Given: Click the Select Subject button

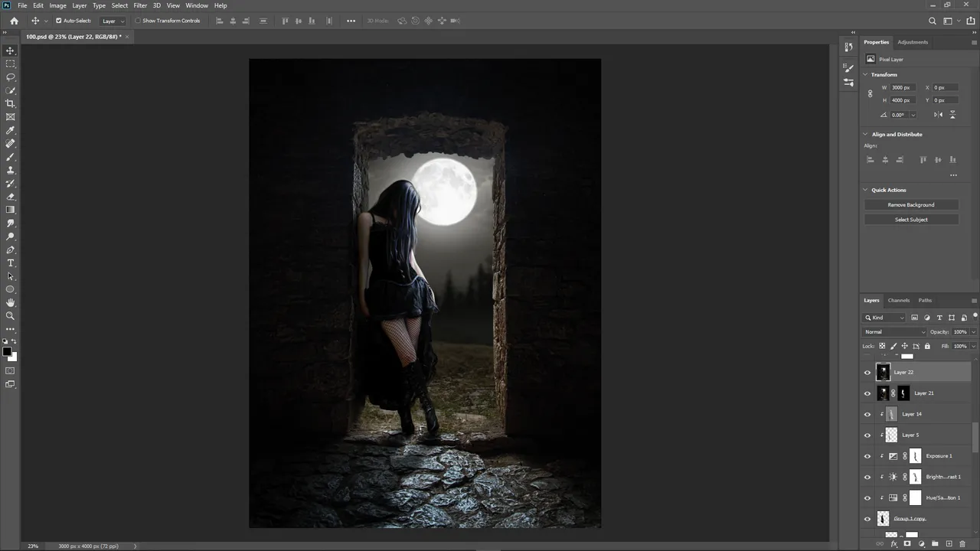Looking at the screenshot, I should [911, 220].
